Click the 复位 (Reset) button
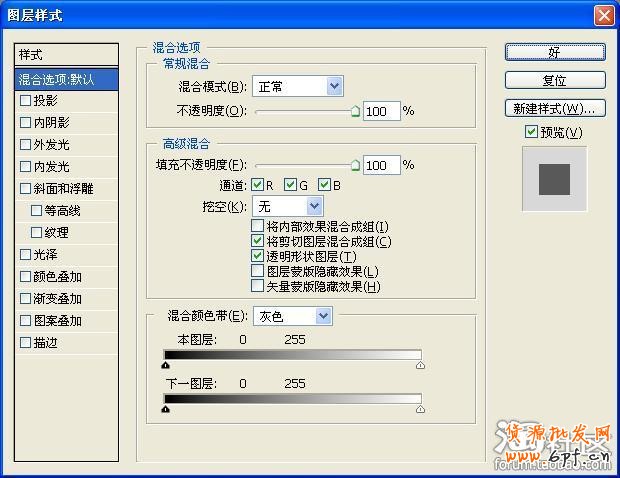 [x=554, y=80]
